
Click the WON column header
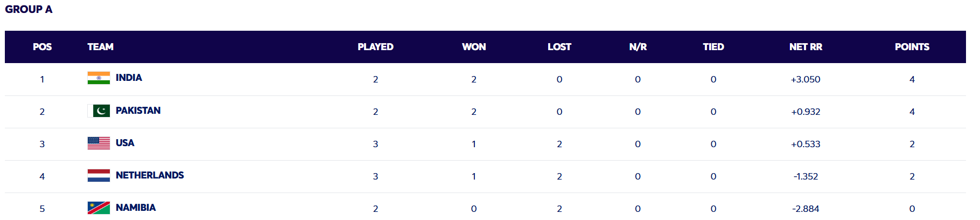coord(474,47)
